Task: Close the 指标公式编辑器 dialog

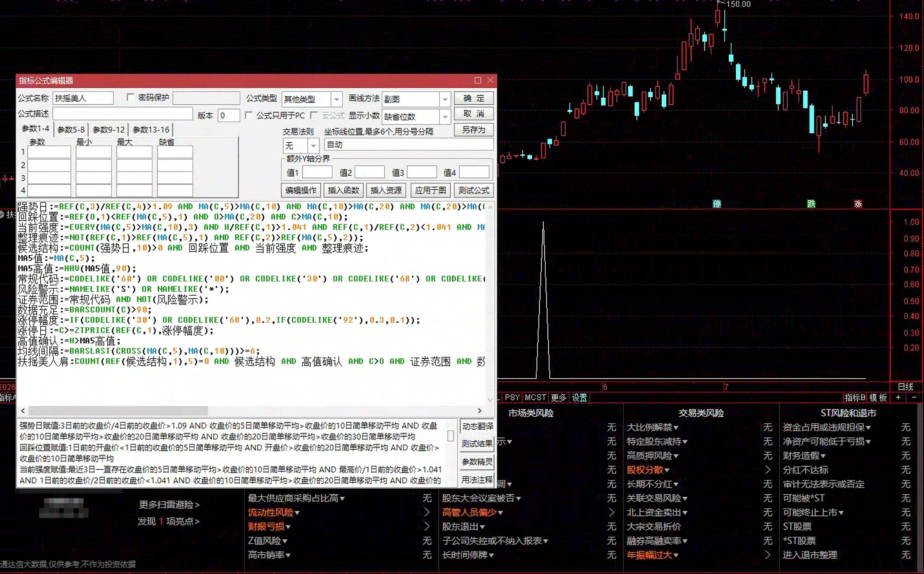Action: (x=490, y=80)
